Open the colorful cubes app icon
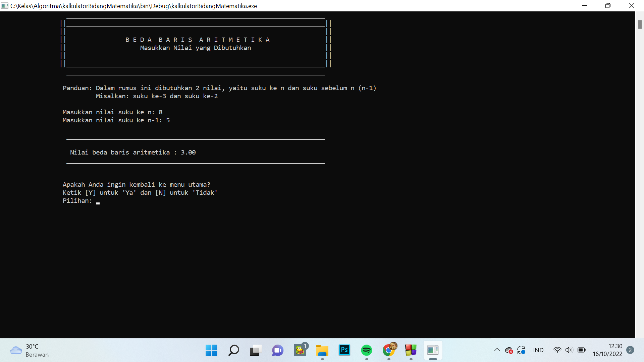The width and height of the screenshot is (644, 362). tap(411, 350)
